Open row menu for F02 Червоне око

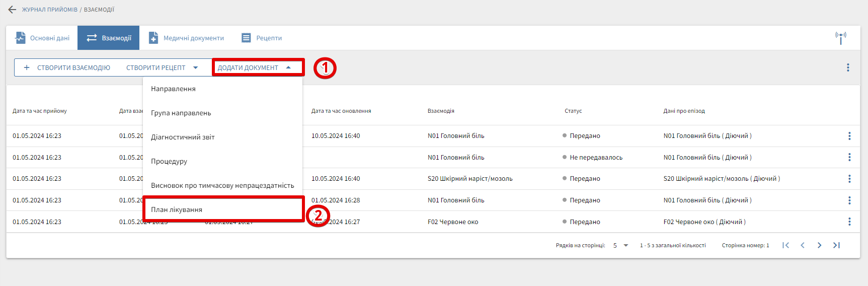click(x=849, y=222)
